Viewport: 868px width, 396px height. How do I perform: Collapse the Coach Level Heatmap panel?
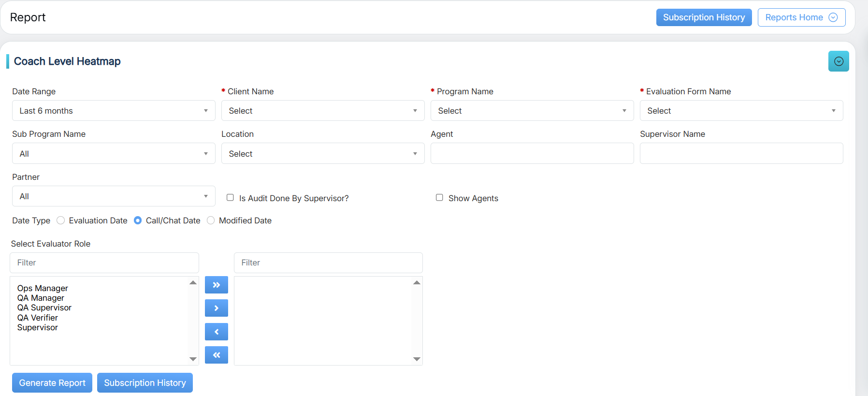coord(838,61)
